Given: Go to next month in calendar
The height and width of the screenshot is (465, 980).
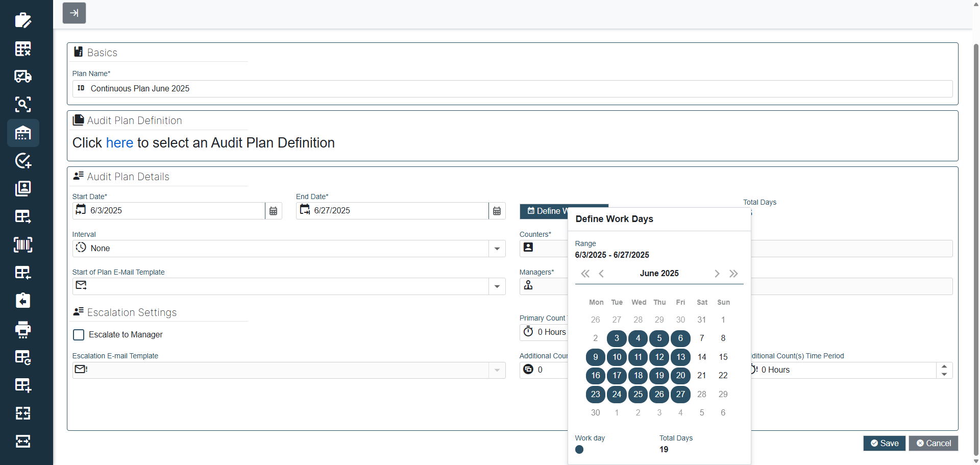Looking at the screenshot, I should click(717, 274).
